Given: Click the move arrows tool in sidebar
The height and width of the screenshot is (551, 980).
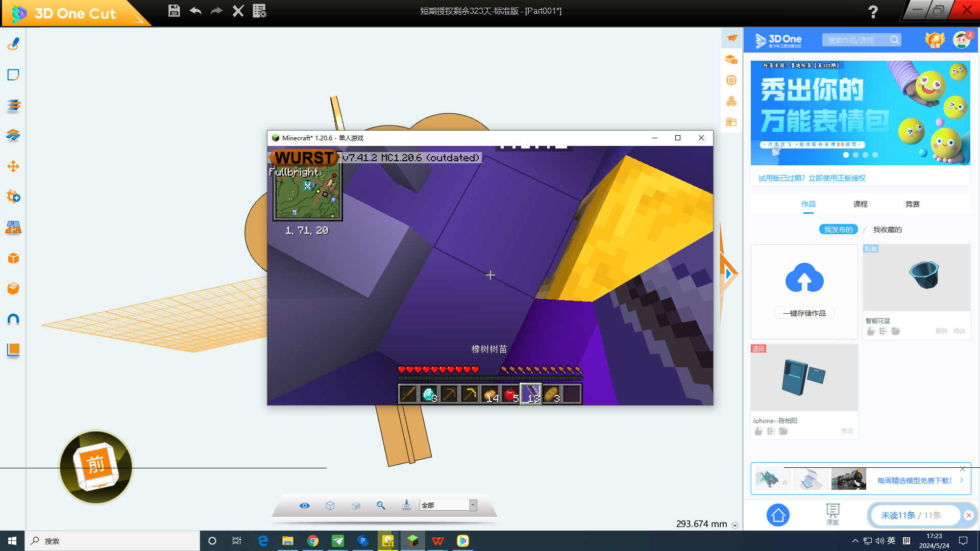Looking at the screenshot, I should click(13, 166).
